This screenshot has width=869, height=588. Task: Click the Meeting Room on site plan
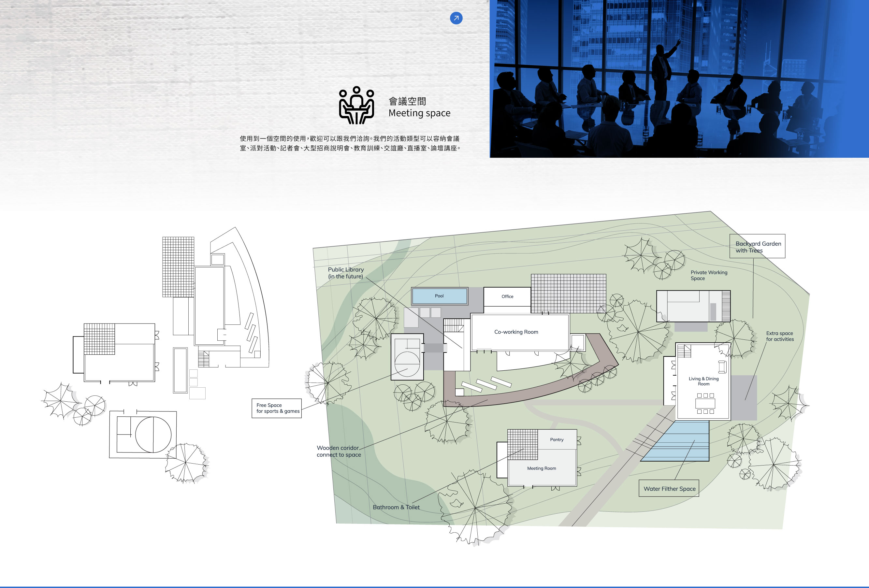click(x=541, y=468)
